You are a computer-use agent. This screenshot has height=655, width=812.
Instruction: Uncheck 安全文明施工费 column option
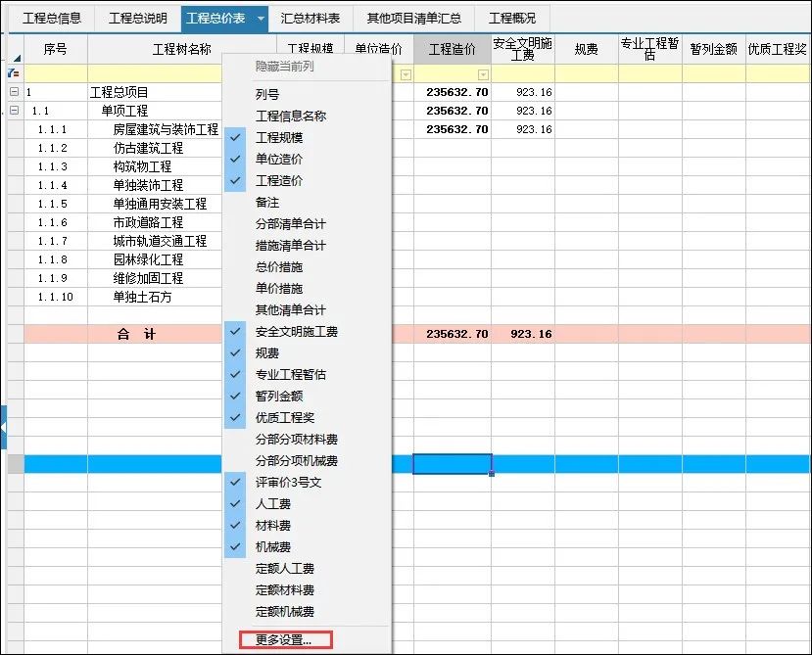(296, 332)
